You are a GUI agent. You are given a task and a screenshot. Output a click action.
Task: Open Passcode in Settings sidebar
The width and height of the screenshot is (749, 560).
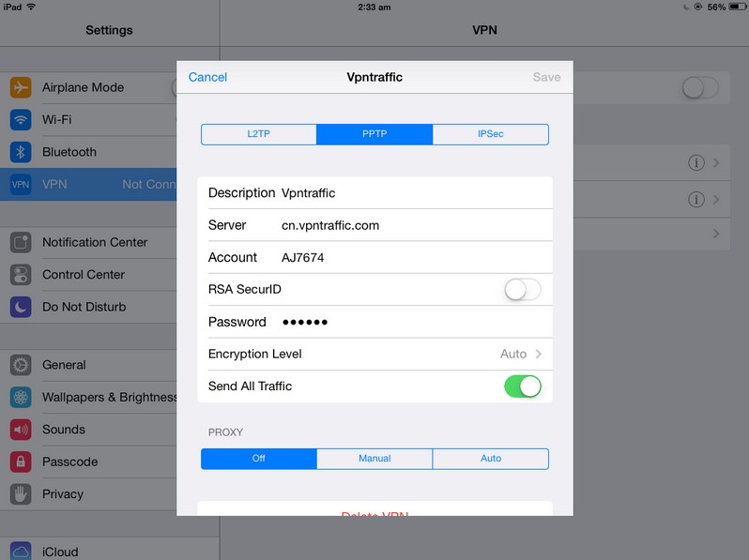point(88,462)
